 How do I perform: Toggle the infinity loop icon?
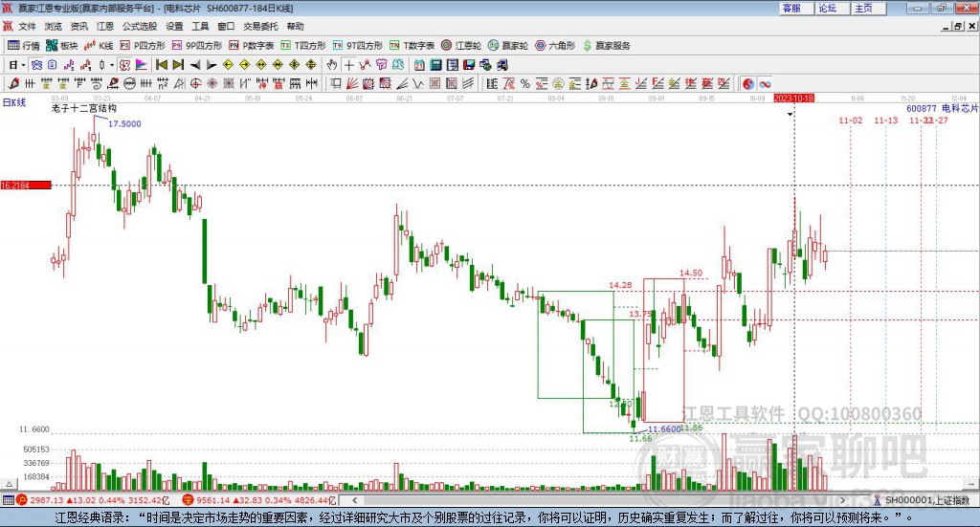pos(765,83)
